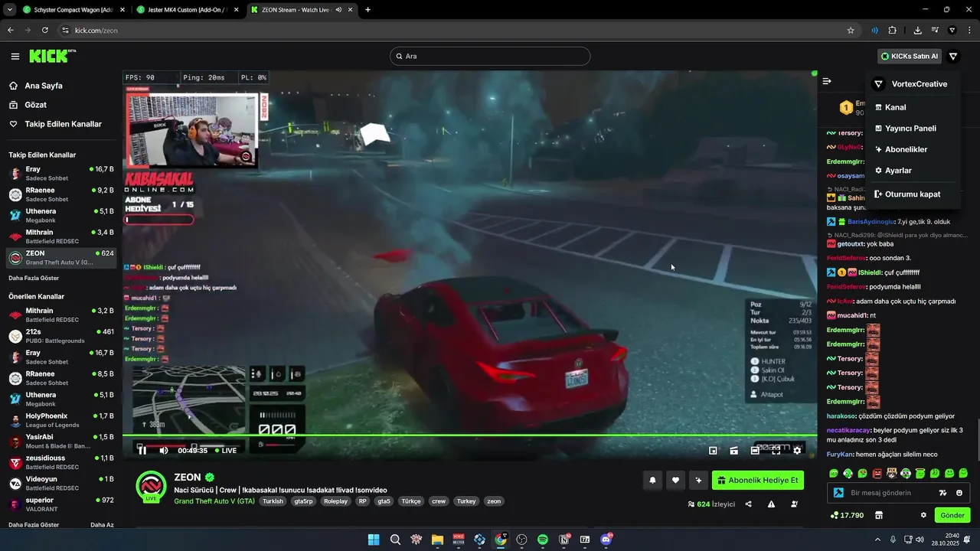Report the stream with warning icon

tap(771, 504)
